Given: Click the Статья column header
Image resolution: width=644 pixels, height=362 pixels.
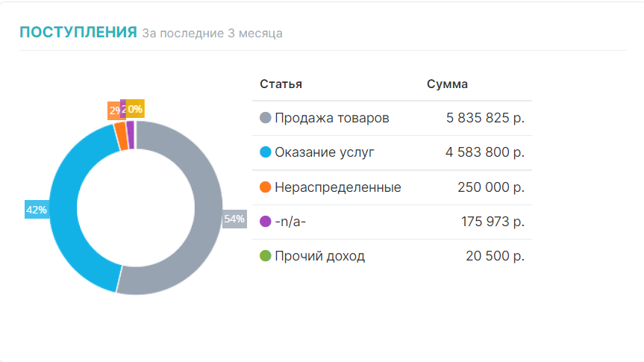Looking at the screenshot, I should [x=281, y=84].
